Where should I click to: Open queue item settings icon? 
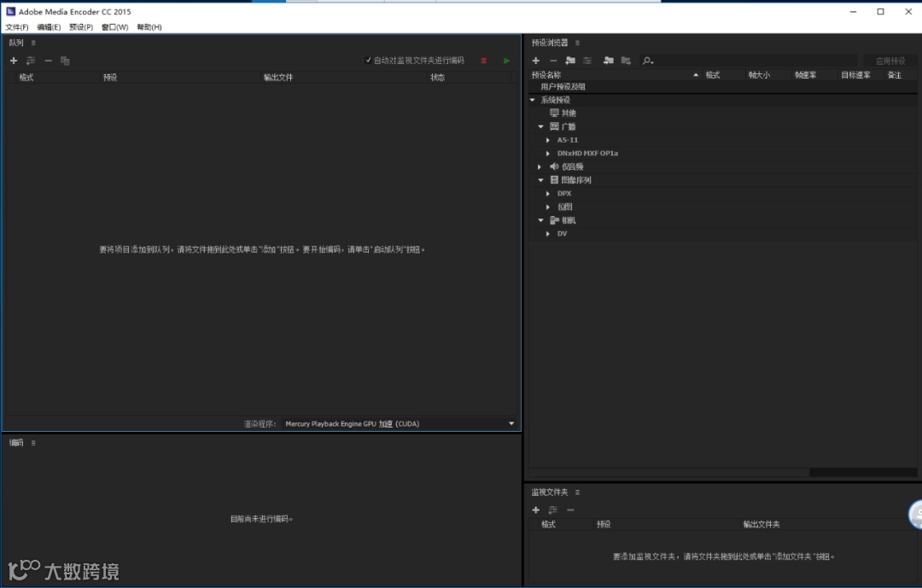pyautogui.click(x=31, y=61)
